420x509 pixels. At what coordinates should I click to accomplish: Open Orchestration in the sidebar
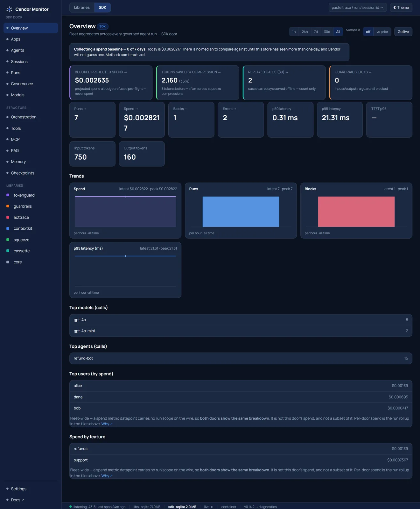[31, 117]
